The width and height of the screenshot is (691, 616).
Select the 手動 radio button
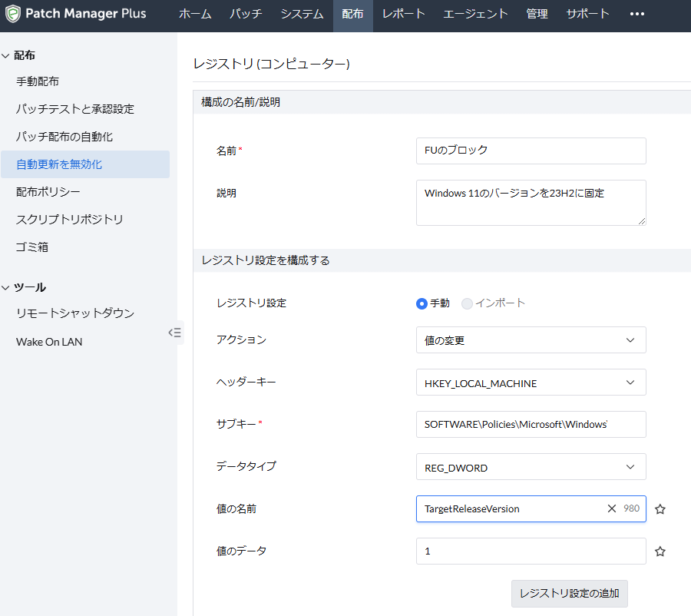click(x=422, y=303)
